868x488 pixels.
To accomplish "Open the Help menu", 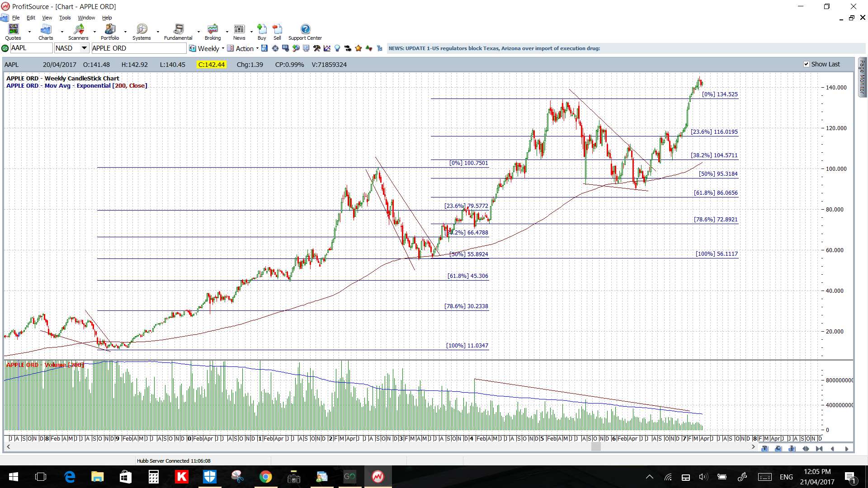I will pos(107,18).
